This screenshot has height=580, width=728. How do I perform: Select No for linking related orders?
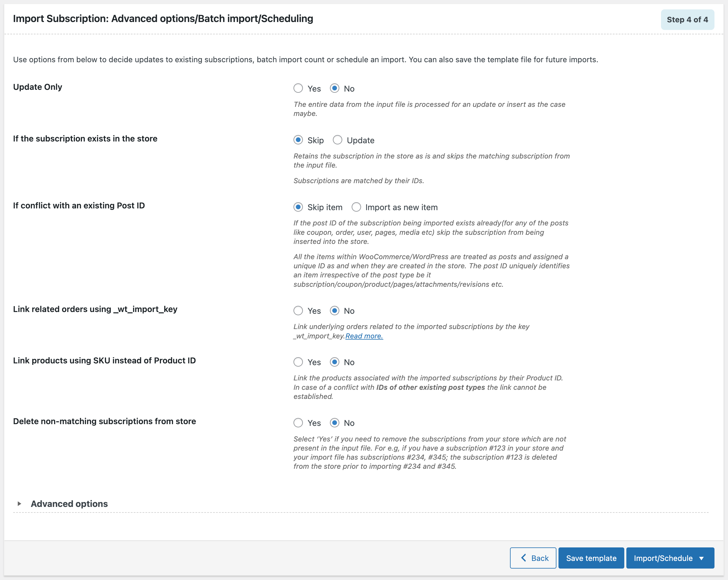[335, 311]
